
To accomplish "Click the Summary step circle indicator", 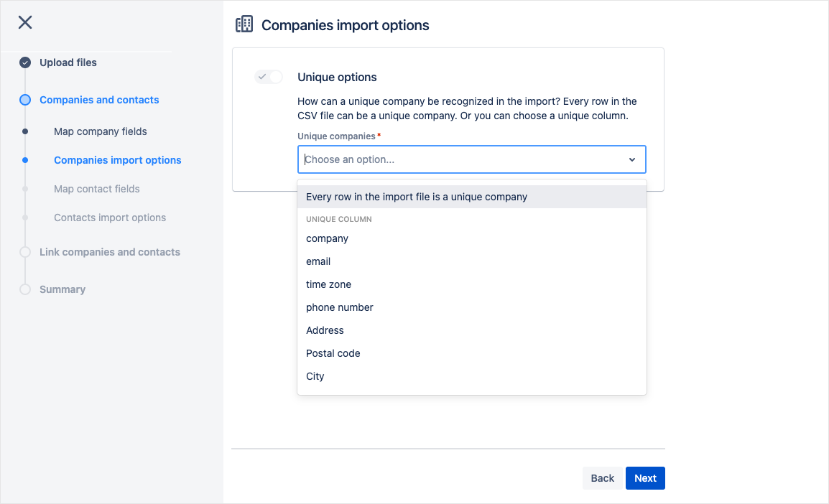I will [25, 289].
